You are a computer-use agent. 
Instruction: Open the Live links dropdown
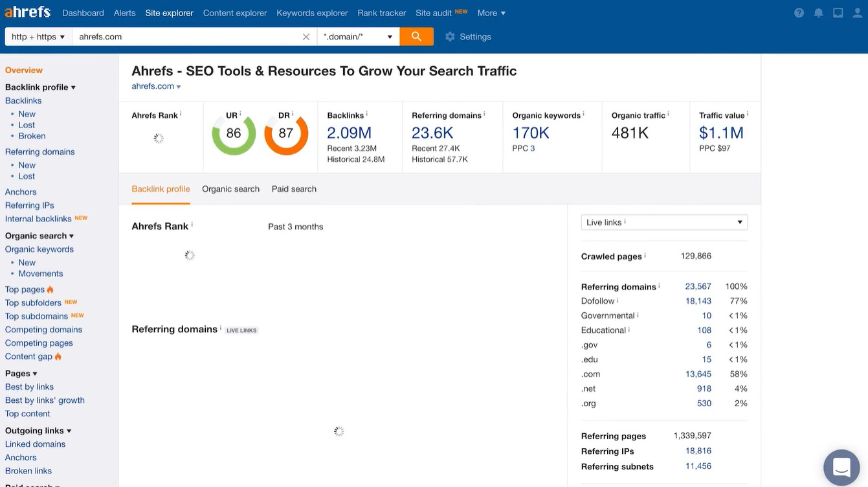click(x=664, y=222)
